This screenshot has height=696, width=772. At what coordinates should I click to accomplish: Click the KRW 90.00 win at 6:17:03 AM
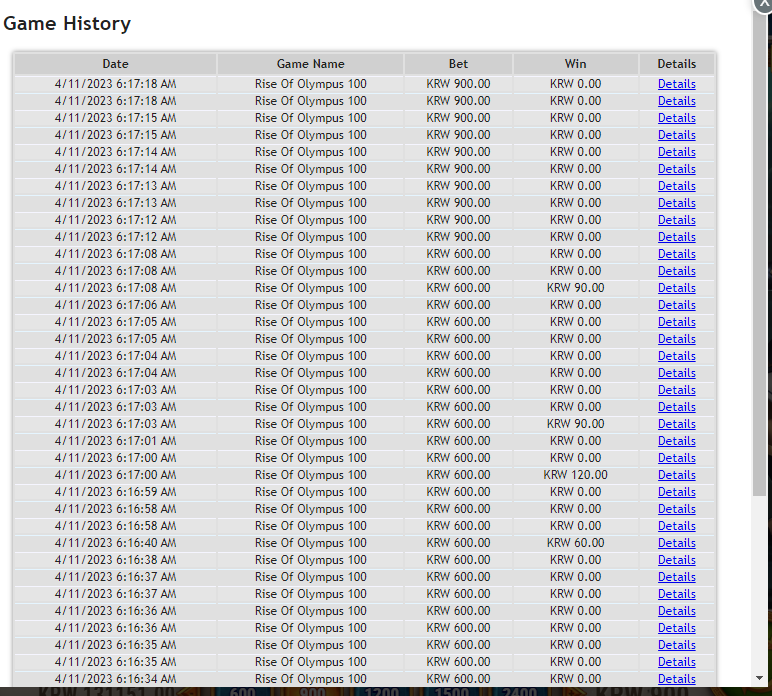point(575,424)
